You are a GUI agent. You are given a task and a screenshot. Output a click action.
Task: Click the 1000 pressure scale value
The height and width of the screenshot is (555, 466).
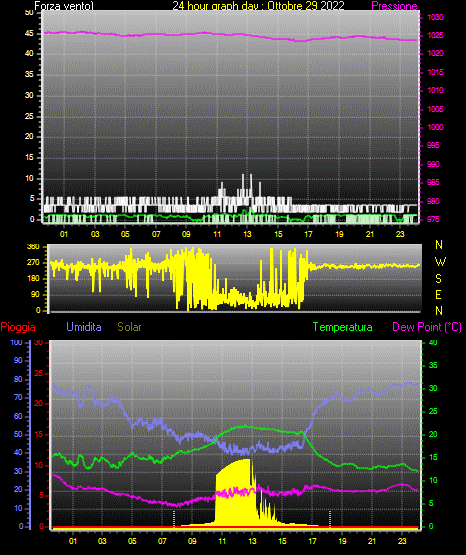(435, 127)
